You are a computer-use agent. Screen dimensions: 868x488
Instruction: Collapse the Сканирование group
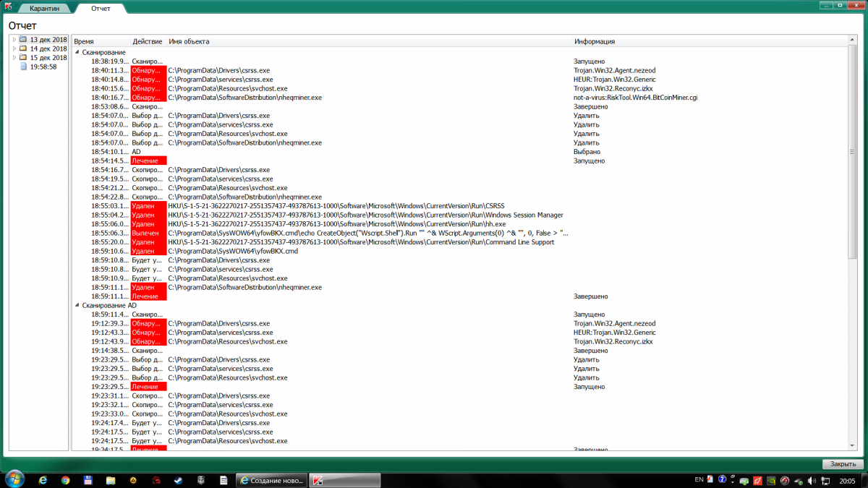77,52
